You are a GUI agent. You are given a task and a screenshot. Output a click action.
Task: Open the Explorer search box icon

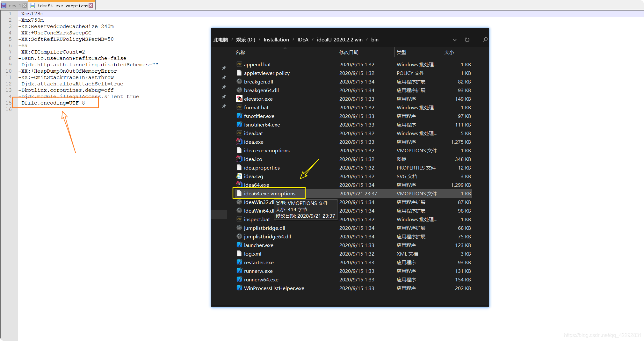(x=485, y=40)
